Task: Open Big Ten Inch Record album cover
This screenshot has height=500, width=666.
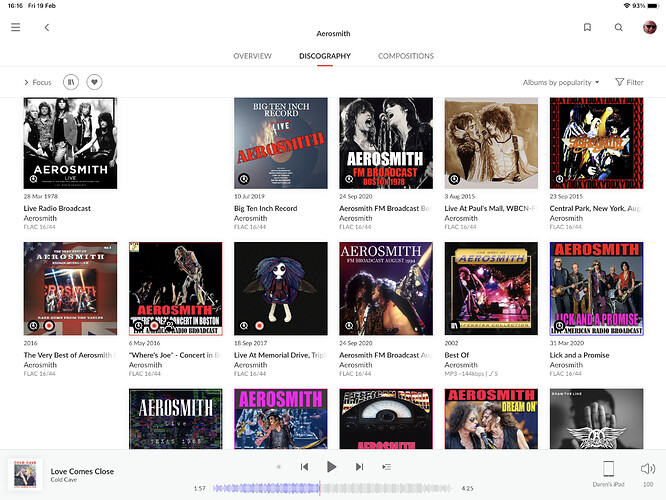Action: tap(281, 143)
